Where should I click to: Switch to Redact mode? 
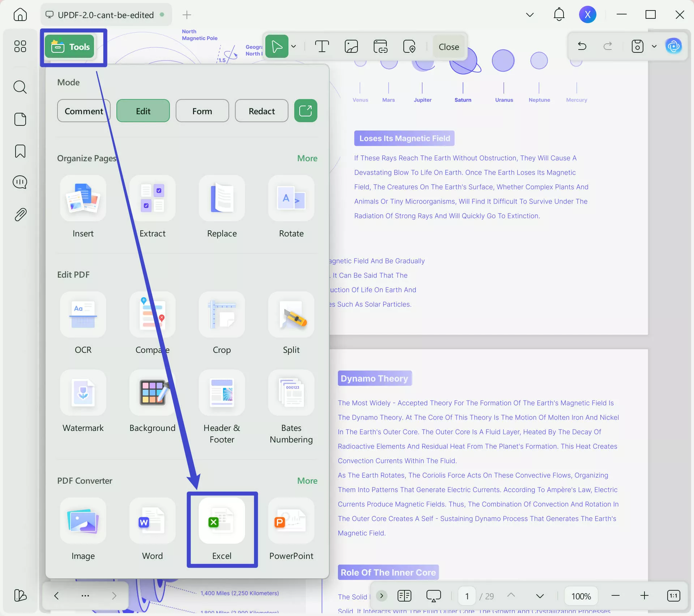pyautogui.click(x=261, y=111)
